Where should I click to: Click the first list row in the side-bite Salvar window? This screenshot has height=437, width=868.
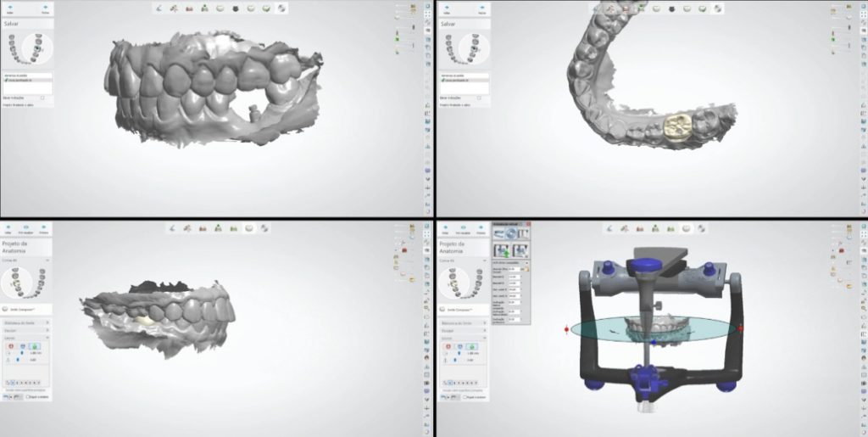pos(28,76)
